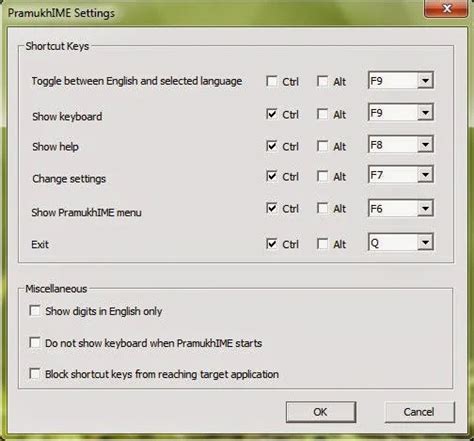
Task: Check Alt for Show keyboard shortcut
Action: tap(322, 114)
